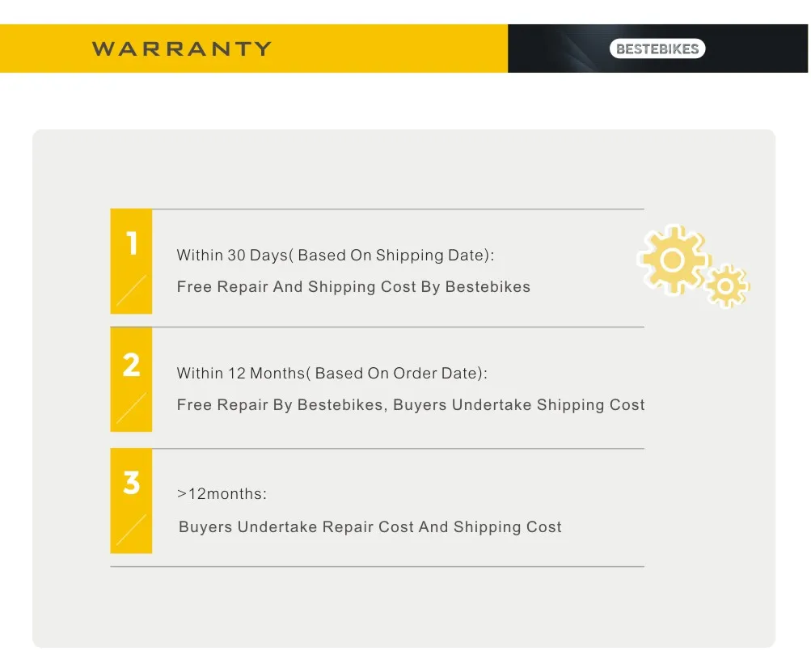The width and height of the screenshot is (811, 672).
Task: Click 'Buyers Undertake Shipping Cost' line
Action: click(x=411, y=404)
